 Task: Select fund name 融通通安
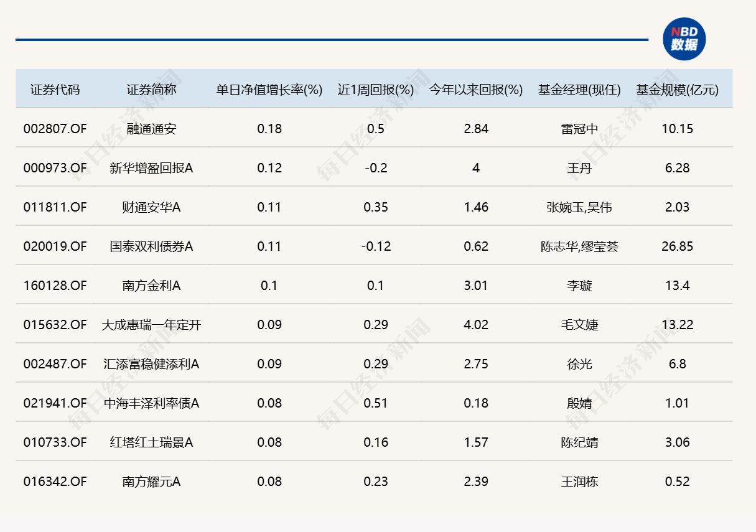(151, 129)
